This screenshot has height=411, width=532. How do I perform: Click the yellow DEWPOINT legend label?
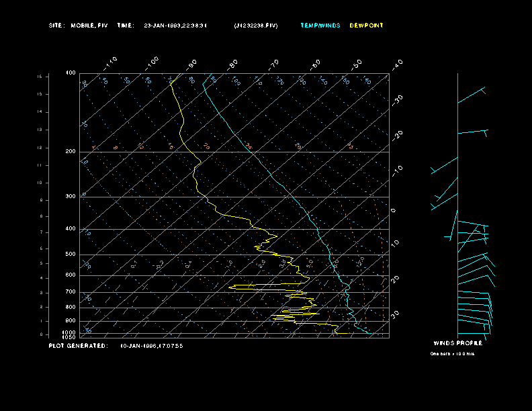tap(367, 26)
